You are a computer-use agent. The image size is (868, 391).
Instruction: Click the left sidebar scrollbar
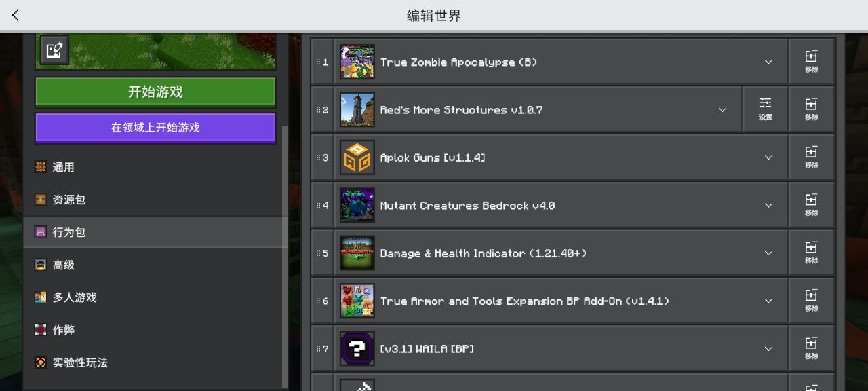pyautogui.click(x=285, y=256)
